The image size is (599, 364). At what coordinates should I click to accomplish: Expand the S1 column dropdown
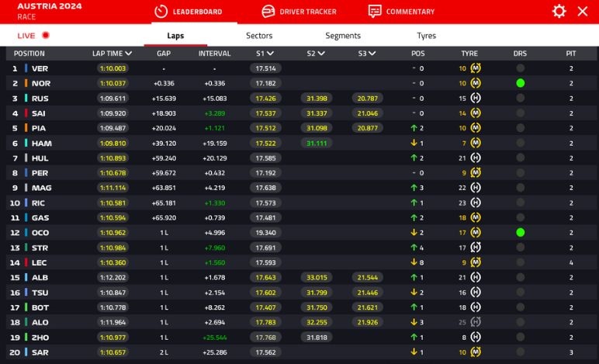270,54
